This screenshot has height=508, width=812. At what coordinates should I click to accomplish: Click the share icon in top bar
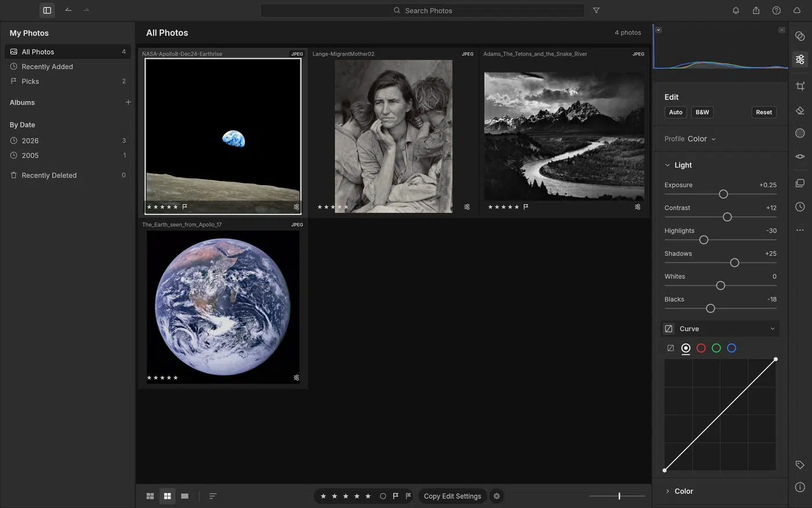coord(756,10)
